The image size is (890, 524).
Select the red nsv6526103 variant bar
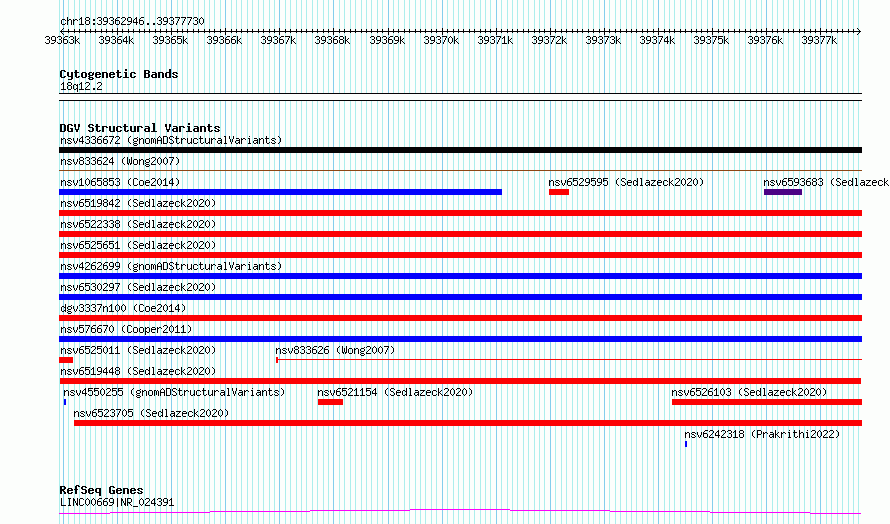tap(767, 402)
